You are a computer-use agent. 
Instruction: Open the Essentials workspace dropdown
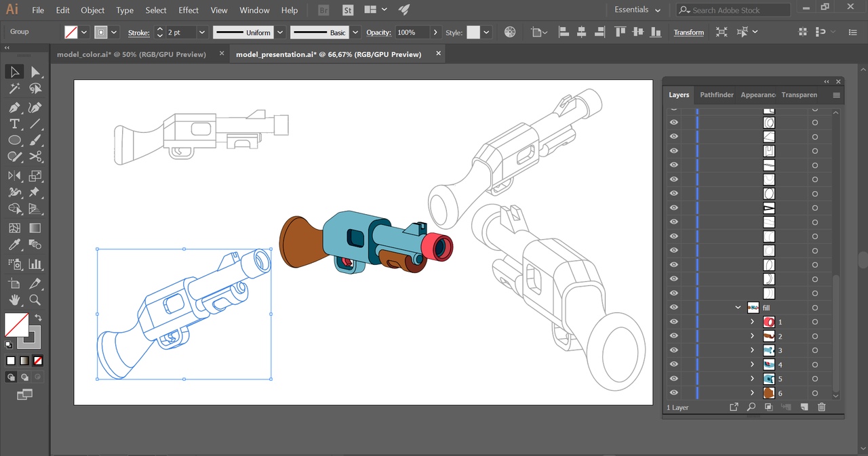(x=637, y=10)
